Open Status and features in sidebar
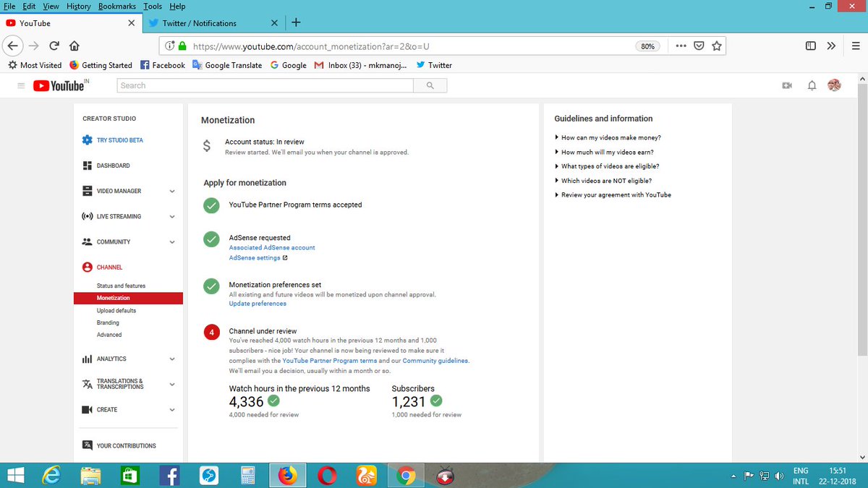Screen dimensions: 868x488 click(x=121, y=286)
